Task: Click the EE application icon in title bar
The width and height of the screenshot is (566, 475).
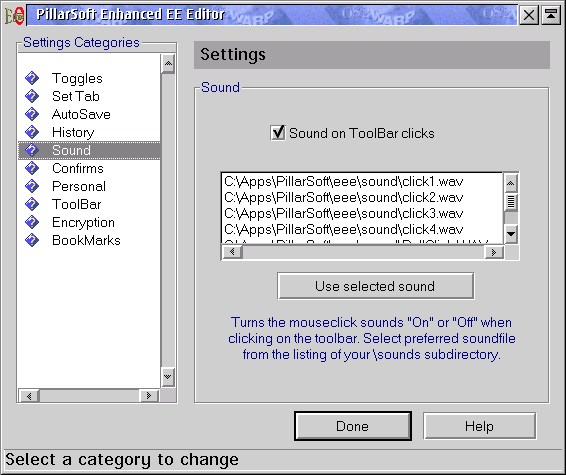Action: click(x=14, y=16)
